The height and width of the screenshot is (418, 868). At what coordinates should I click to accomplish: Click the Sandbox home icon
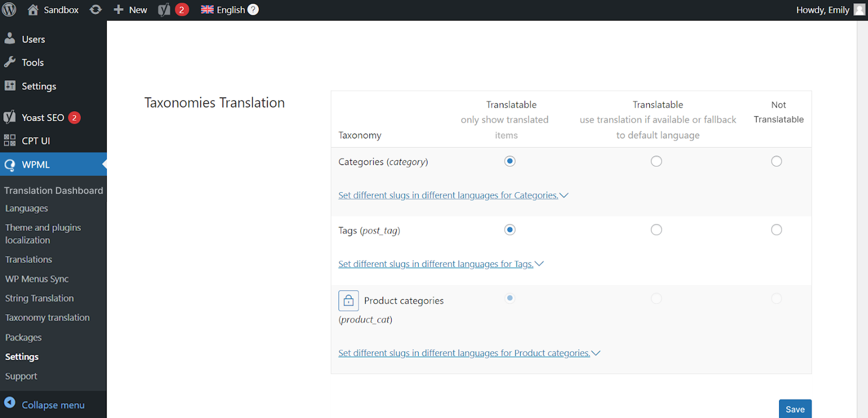pyautogui.click(x=33, y=10)
